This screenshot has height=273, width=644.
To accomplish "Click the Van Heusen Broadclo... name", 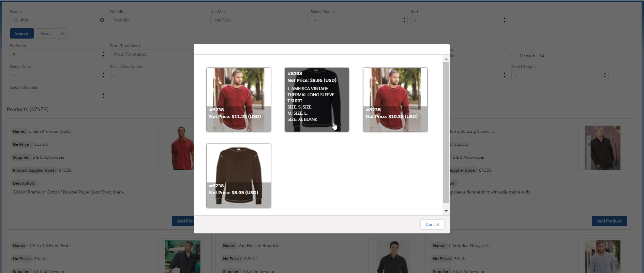I will click(x=260, y=246).
